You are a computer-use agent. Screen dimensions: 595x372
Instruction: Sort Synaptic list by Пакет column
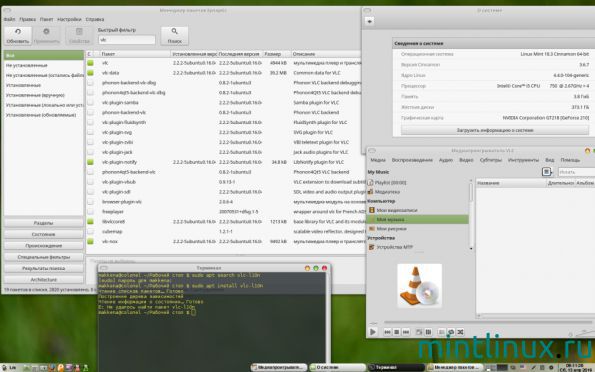(135, 54)
